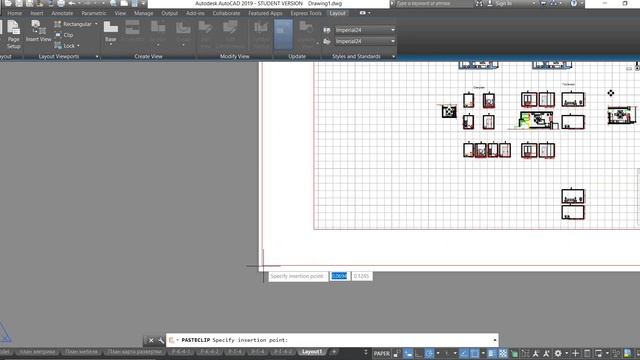Viewport: 640px width, 360px height.
Task: Toggle polar tracking in status bar
Action: 429,353
